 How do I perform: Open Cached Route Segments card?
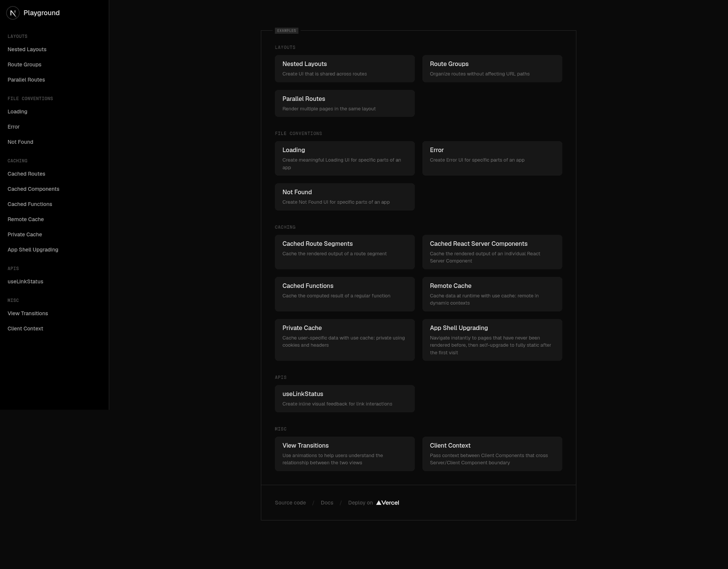[345, 252]
